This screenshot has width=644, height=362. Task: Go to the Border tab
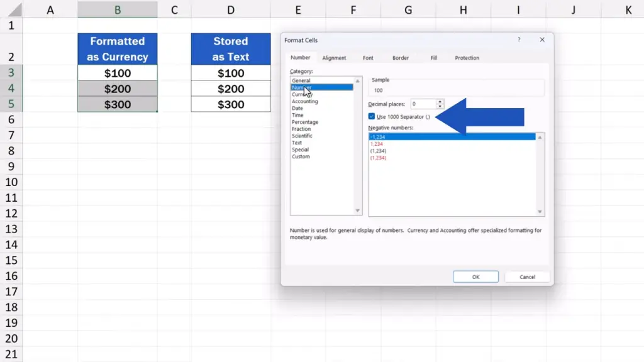pyautogui.click(x=401, y=58)
